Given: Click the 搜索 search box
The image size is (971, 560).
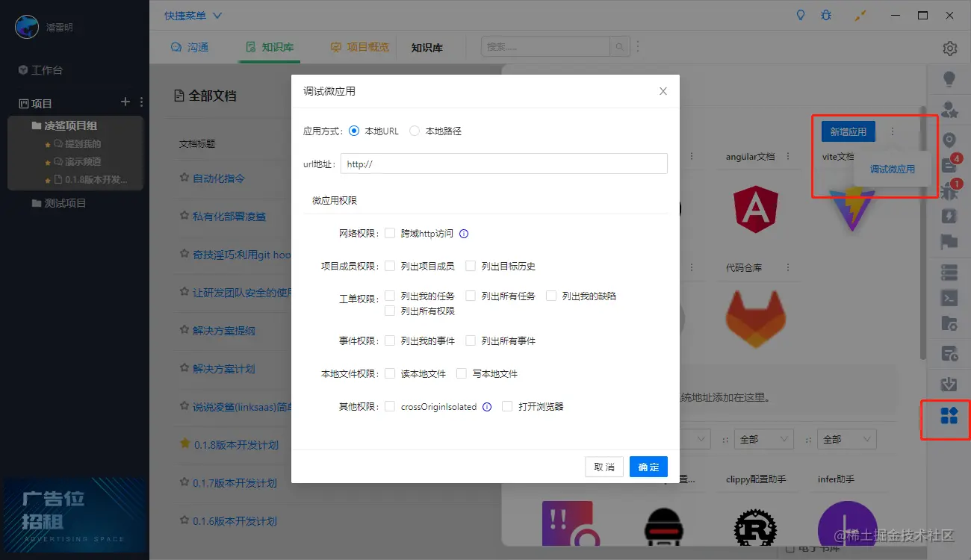Looking at the screenshot, I should pos(546,47).
